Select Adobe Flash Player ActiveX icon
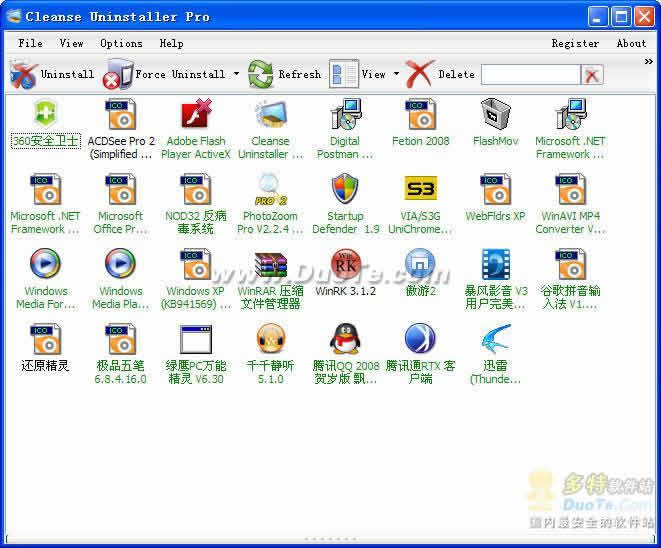 196,114
